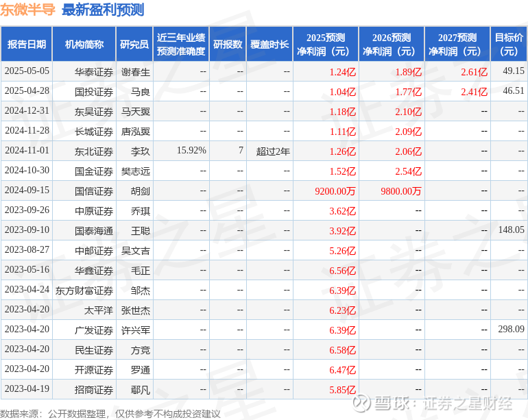Viewport: 528px width, 420px height.
Task: Click the 东微半导 title text
Action: pos(27,10)
